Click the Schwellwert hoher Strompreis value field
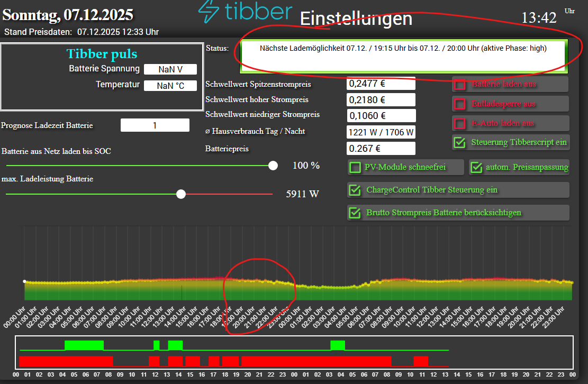 point(381,100)
